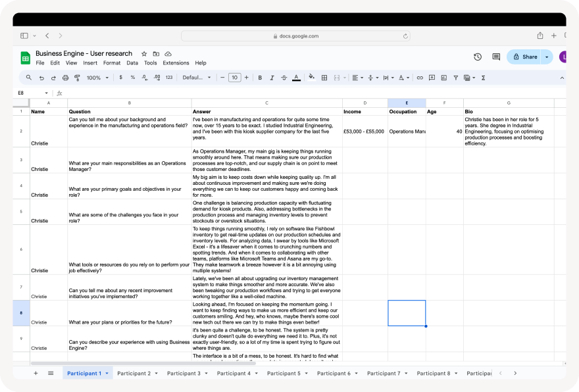Toggle italic text formatting

tap(272, 78)
